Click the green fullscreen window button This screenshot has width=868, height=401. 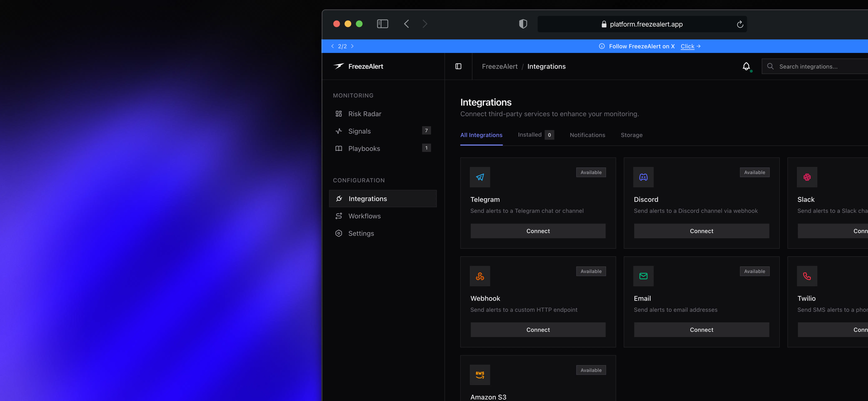[359, 24]
